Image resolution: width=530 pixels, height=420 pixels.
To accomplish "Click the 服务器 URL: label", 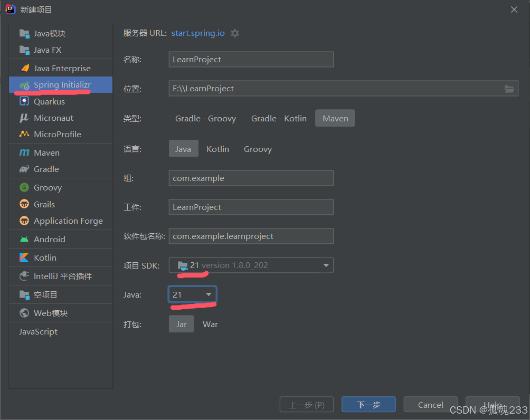I will [145, 33].
